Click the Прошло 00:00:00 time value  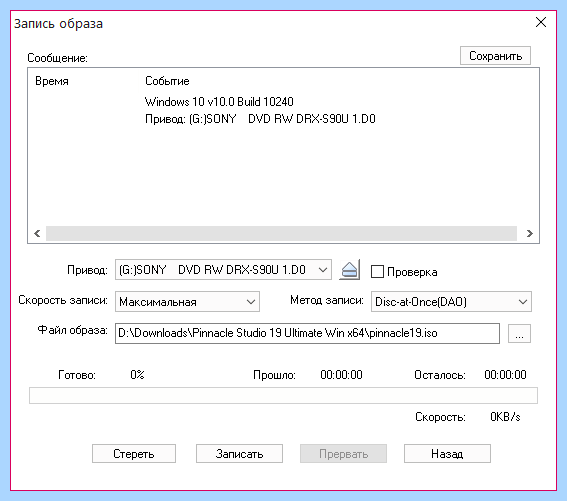pyautogui.click(x=341, y=375)
